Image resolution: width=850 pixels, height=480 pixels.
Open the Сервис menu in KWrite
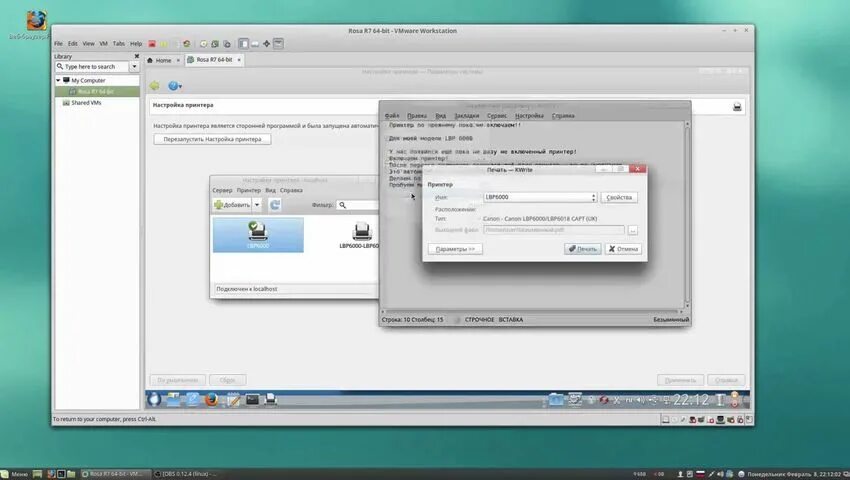(x=497, y=116)
